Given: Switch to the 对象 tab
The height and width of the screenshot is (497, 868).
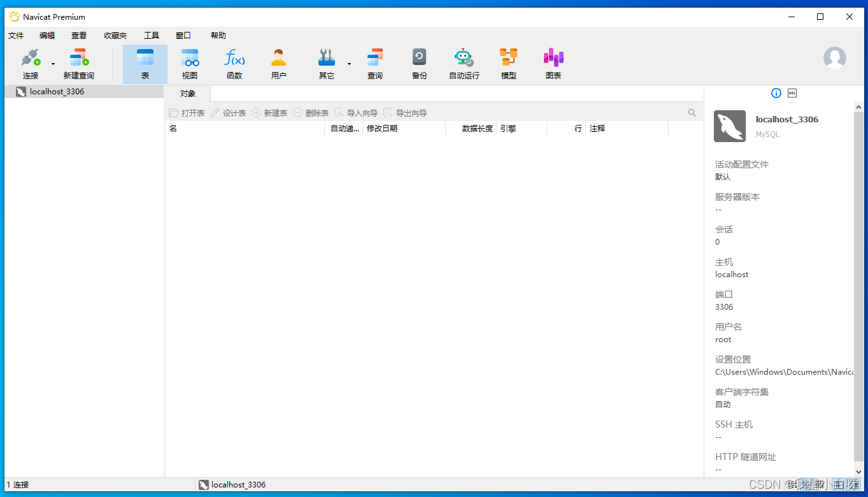Looking at the screenshot, I should click(x=188, y=94).
